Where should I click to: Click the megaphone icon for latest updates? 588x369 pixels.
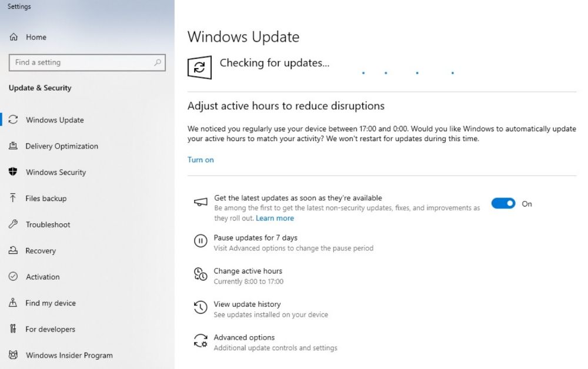201,202
